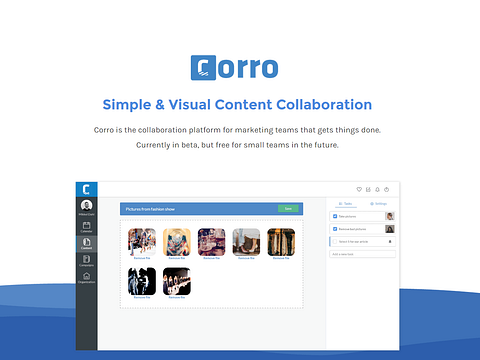Open the user profile avatar in sidebar
Screen dimensions: 480x360
tap(86, 205)
